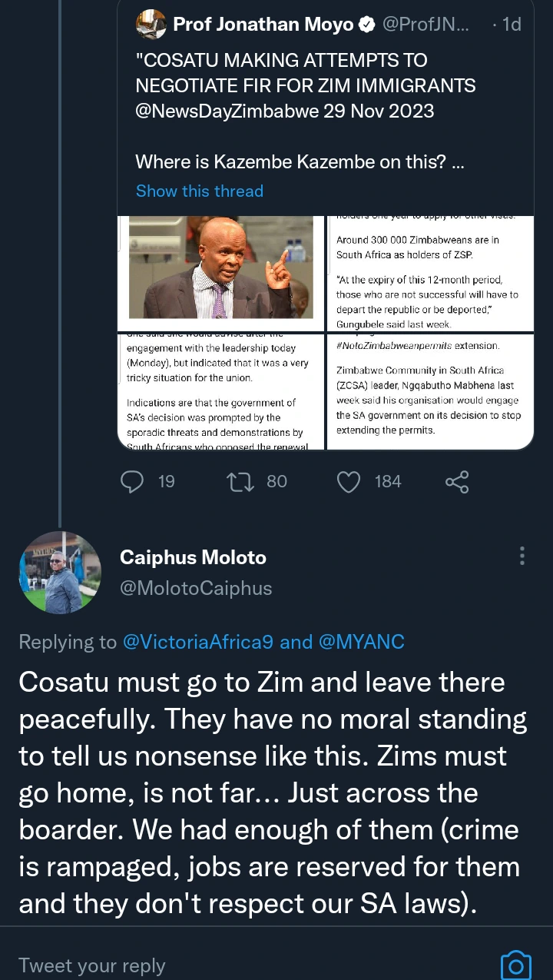This screenshot has height=980, width=553.
Task: Open Caiphus Moloto's profile picture
Action: coord(60,572)
